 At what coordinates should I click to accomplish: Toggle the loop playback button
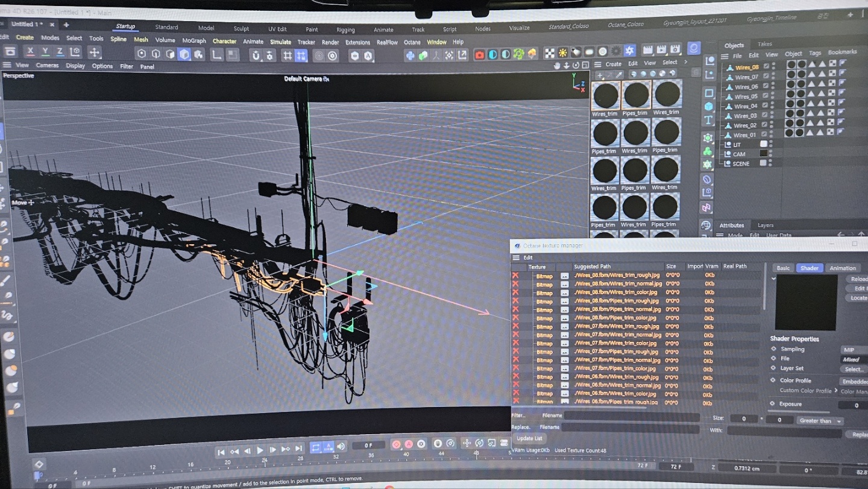pos(315,447)
